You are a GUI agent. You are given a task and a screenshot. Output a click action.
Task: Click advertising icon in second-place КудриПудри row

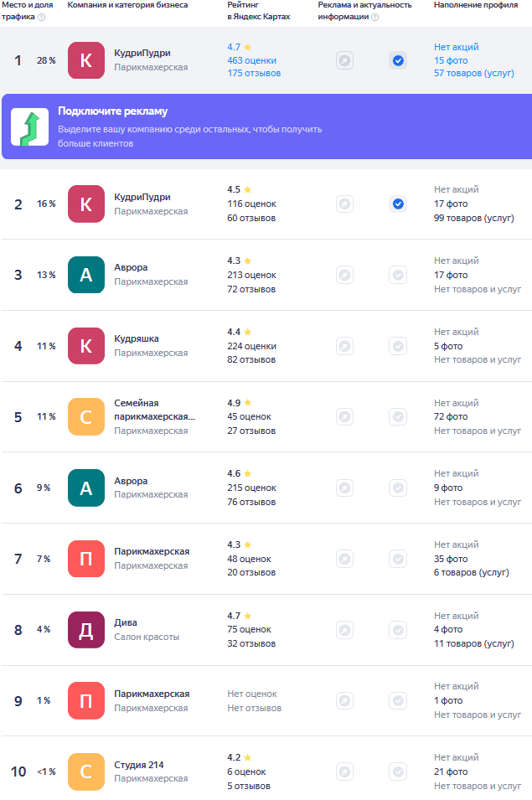[x=345, y=204]
